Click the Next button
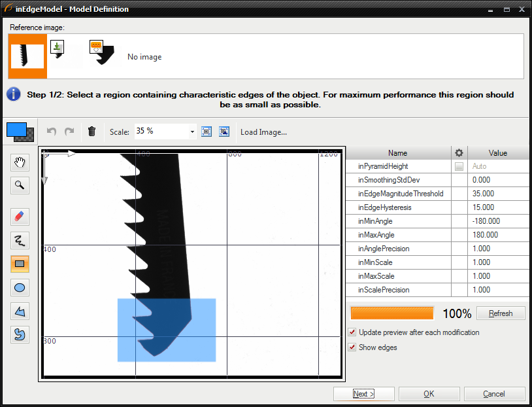This screenshot has width=532, height=407. [363, 394]
